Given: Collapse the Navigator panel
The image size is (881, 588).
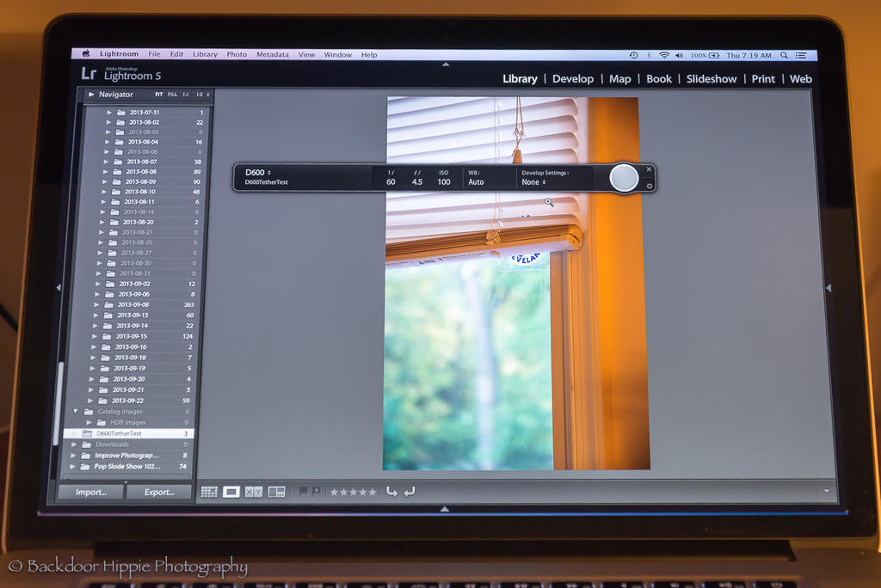Looking at the screenshot, I should pos(91,95).
